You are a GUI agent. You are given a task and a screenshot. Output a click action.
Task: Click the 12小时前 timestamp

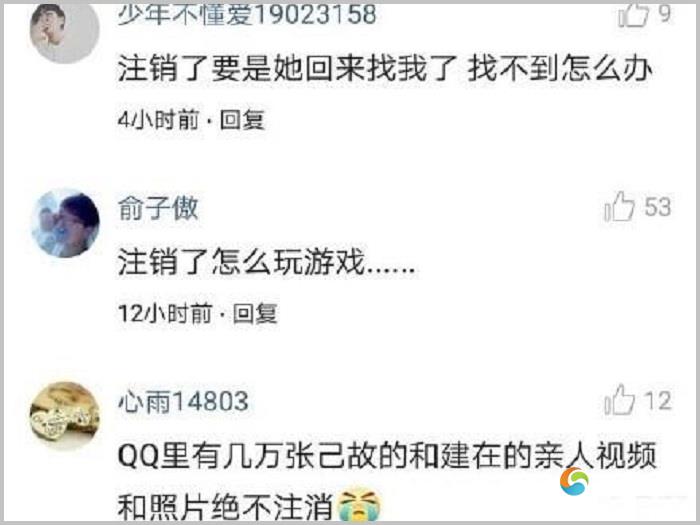click(x=165, y=313)
